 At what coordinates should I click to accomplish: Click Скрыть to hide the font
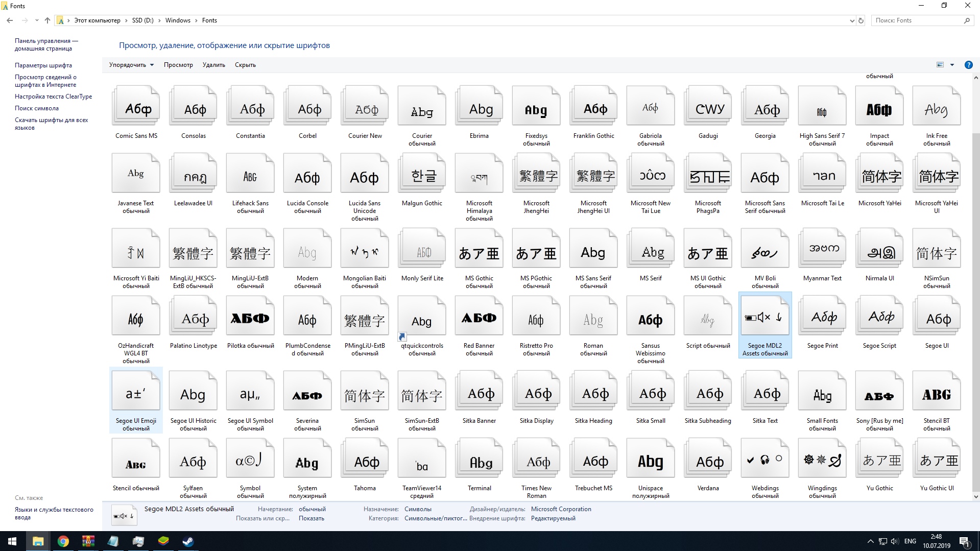click(x=245, y=65)
